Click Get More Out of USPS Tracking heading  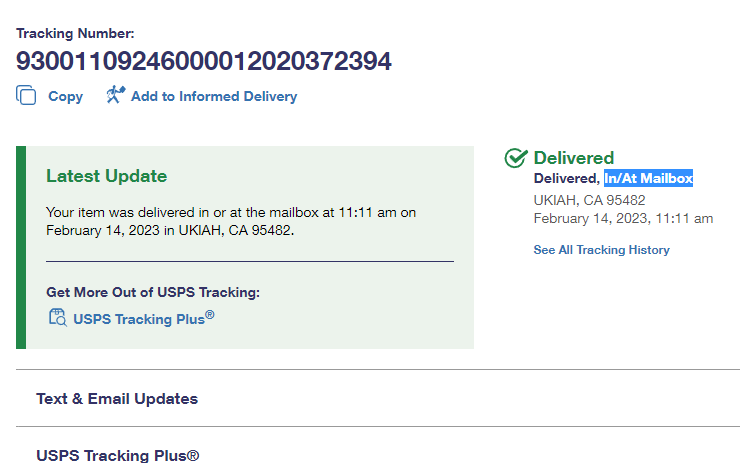click(x=153, y=293)
